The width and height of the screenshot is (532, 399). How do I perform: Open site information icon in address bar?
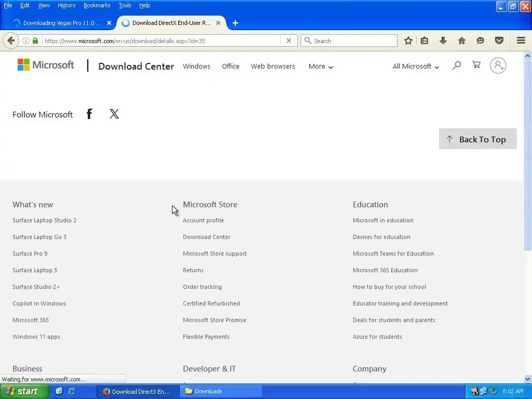[26, 41]
